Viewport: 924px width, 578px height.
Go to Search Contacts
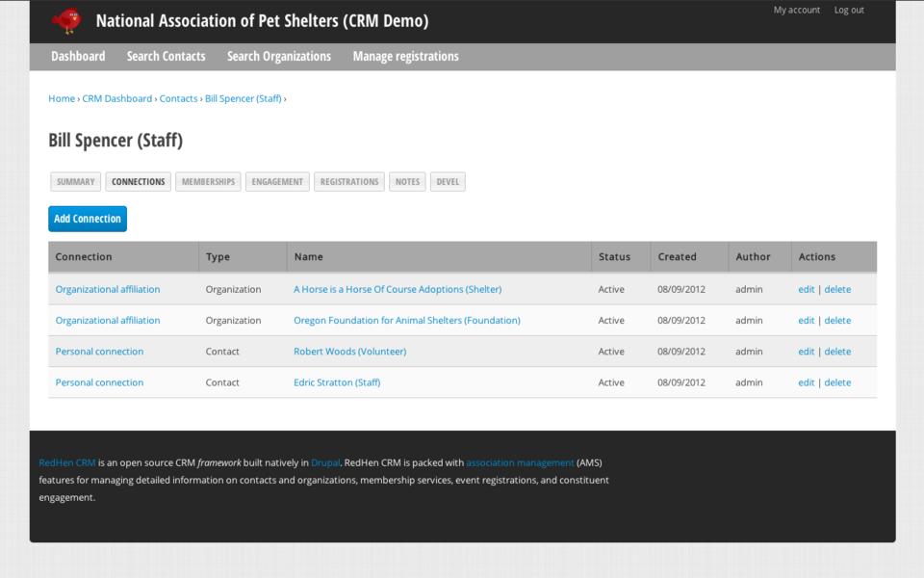[166, 57]
